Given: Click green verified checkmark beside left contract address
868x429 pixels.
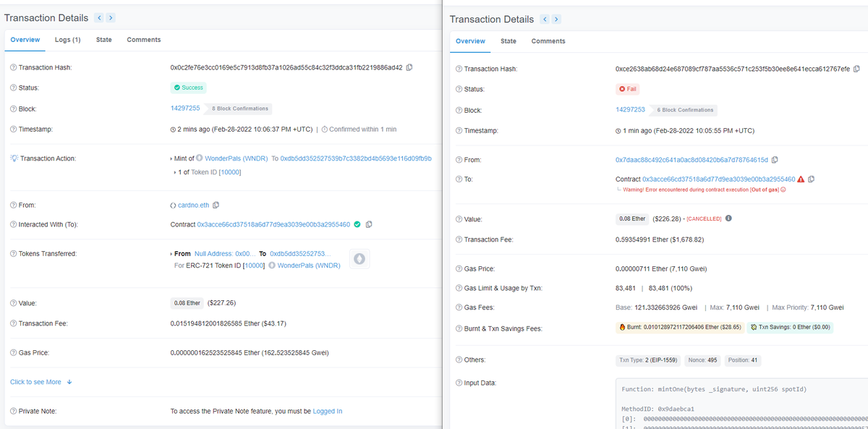Looking at the screenshot, I should (x=357, y=224).
